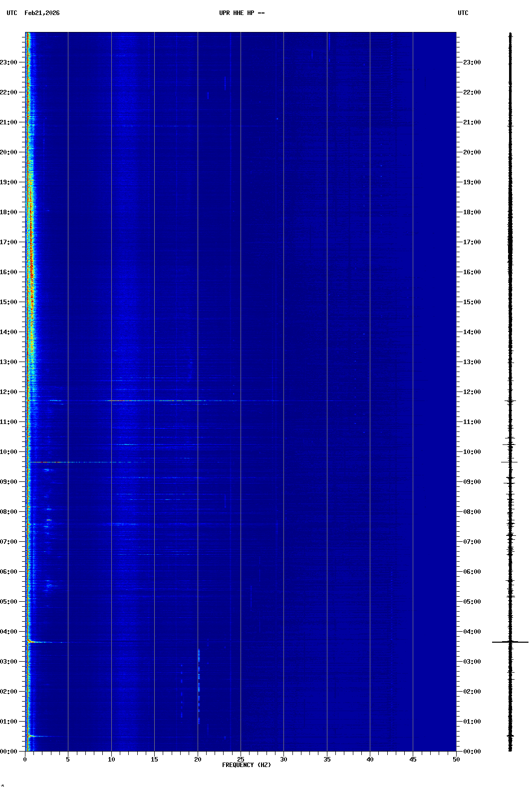Click the bright horizontal event line near 11:40
This screenshot has height=791, width=532.
click(x=150, y=400)
